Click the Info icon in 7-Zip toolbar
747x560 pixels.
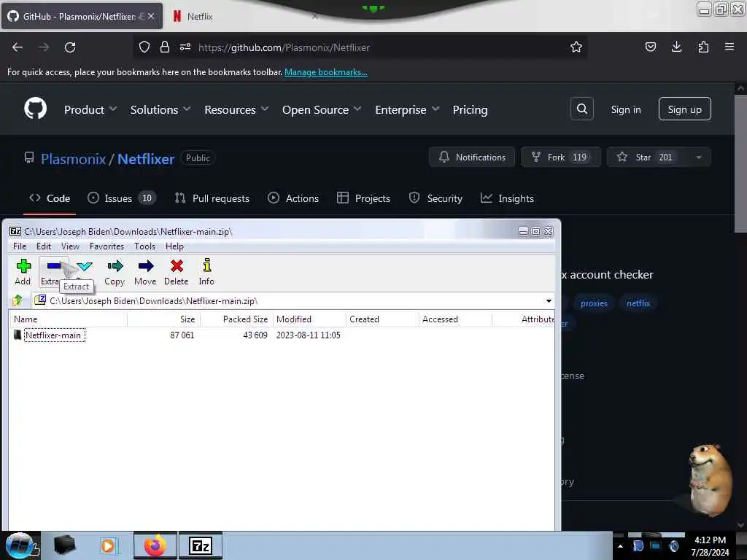click(206, 272)
